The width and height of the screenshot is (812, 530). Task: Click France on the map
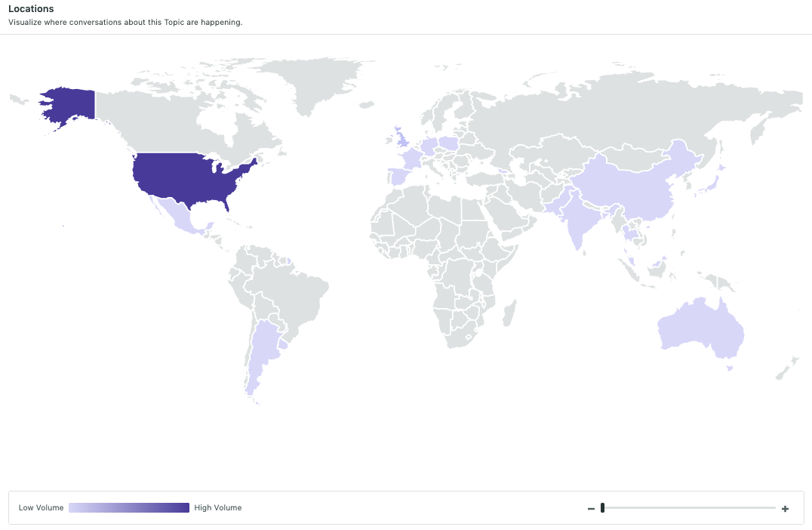(x=412, y=158)
